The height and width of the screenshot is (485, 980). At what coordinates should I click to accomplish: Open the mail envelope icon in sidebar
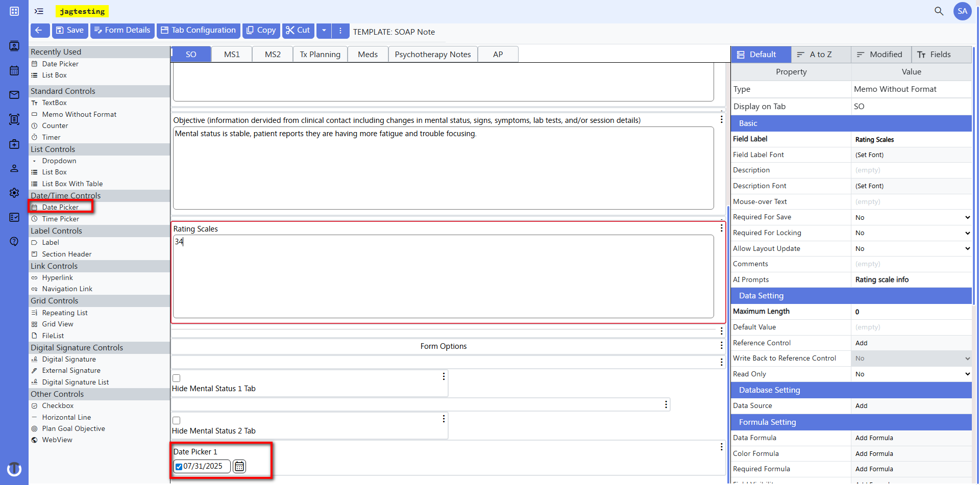tap(14, 95)
